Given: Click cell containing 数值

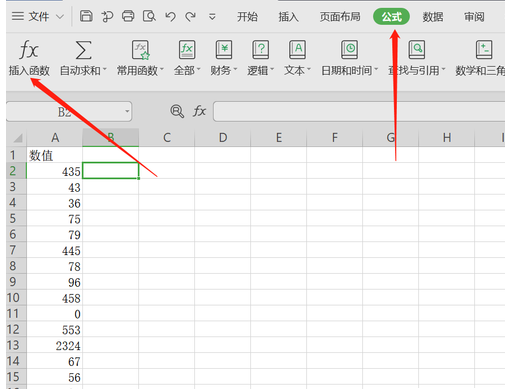Looking at the screenshot, I should click(x=55, y=155).
